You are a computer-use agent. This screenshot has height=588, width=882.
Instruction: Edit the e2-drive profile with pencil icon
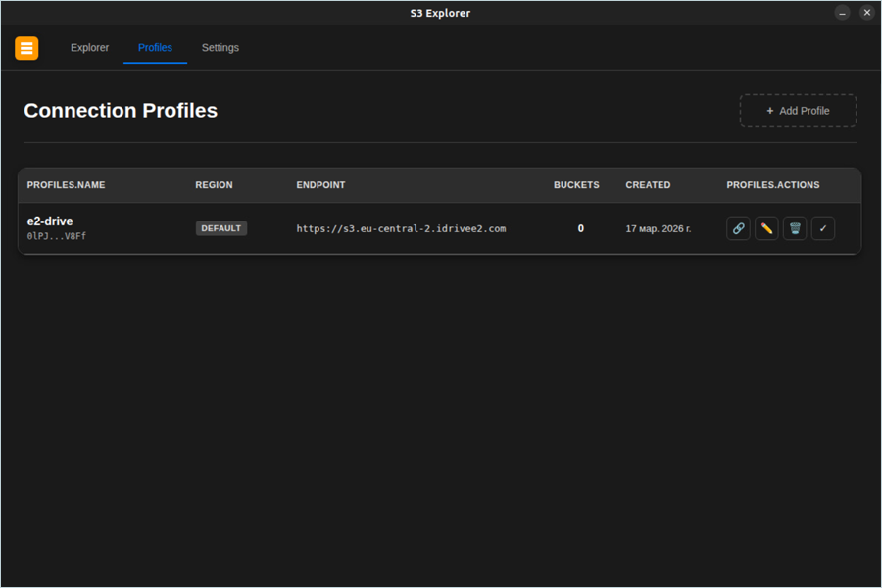pyautogui.click(x=766, y=228)
